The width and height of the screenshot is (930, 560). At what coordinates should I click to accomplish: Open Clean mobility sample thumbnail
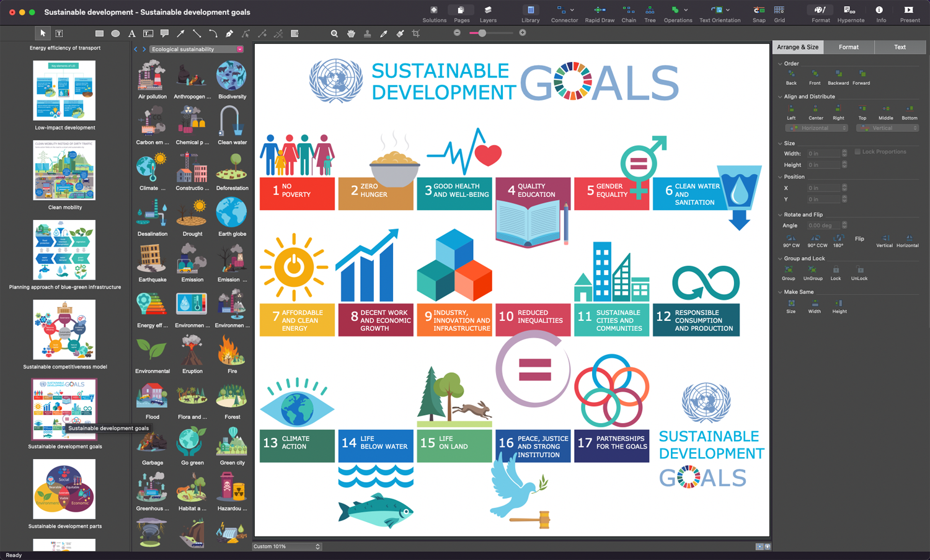(x=64, y=170)
